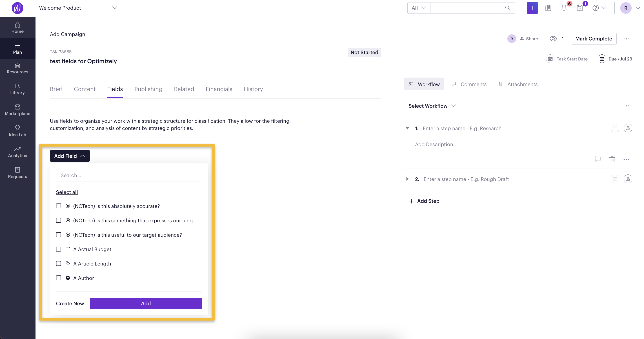Click the R assignee avatar near Share

coord(511,39)
